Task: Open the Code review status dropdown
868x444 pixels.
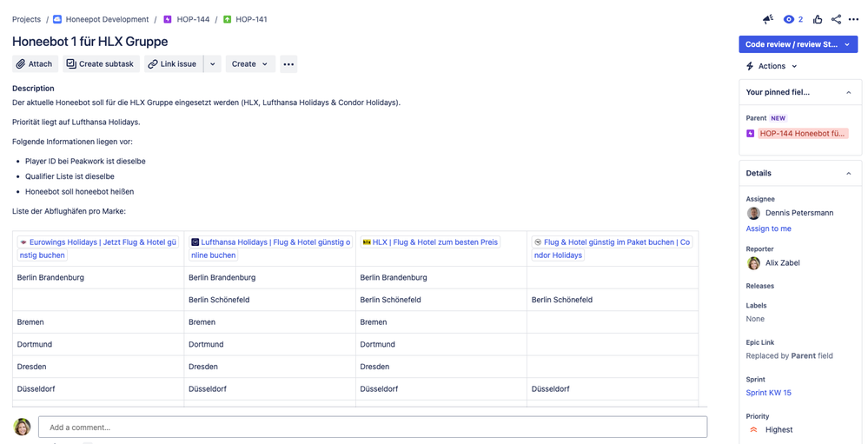Action: 798,44
